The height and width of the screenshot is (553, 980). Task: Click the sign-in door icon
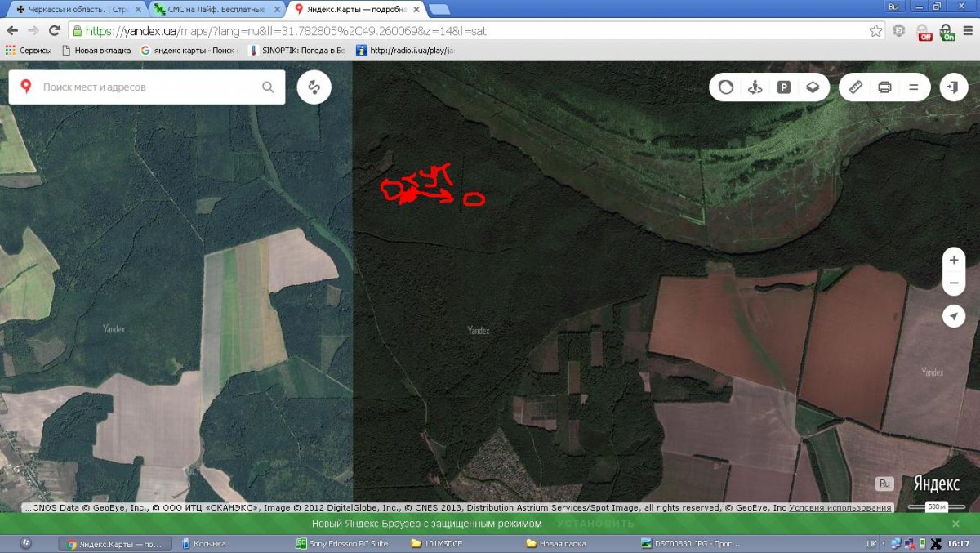(x=953, y=87)
